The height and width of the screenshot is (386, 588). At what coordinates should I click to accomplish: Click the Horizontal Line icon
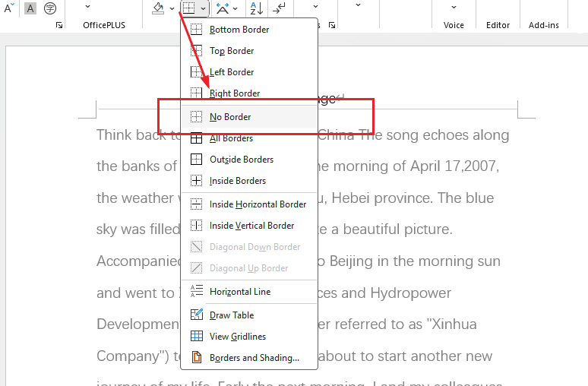pos(197,292)
